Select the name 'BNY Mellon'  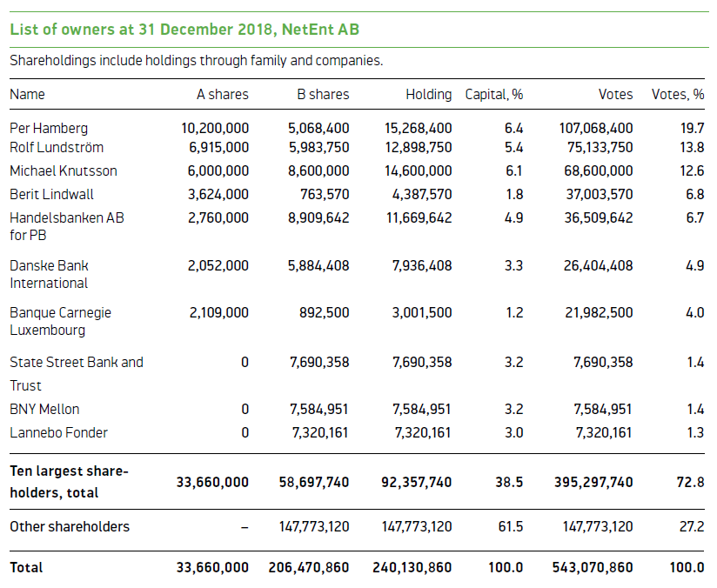tap(44, 409)
